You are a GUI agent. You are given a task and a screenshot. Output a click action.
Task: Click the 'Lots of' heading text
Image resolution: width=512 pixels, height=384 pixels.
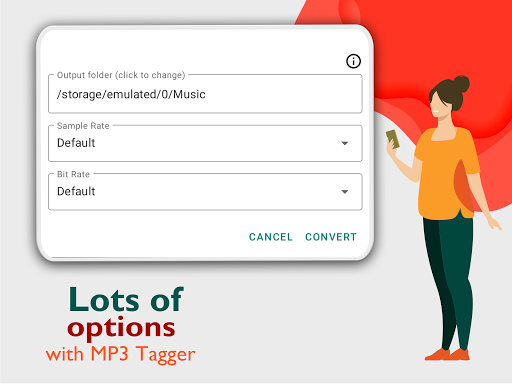tap(126, 299)
